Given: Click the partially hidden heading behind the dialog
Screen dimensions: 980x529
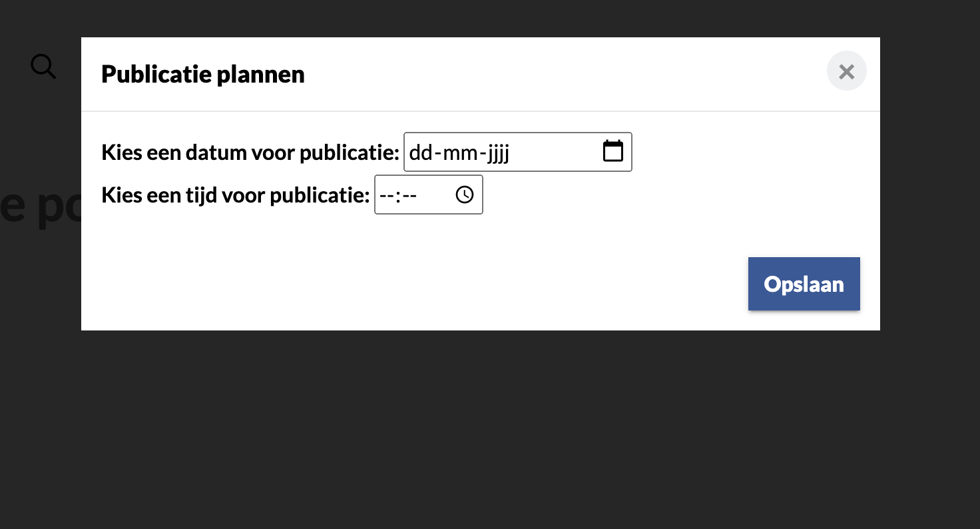Looking at the screenshot, I should [x=40, y=207].
